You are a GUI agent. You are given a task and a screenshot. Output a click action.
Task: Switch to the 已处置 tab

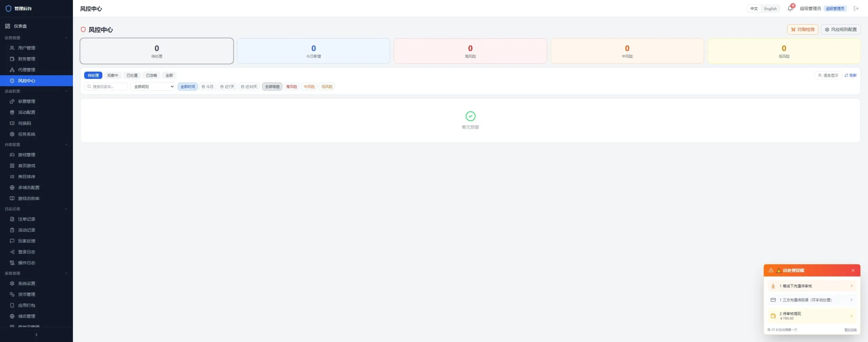[x=132, y=75]
